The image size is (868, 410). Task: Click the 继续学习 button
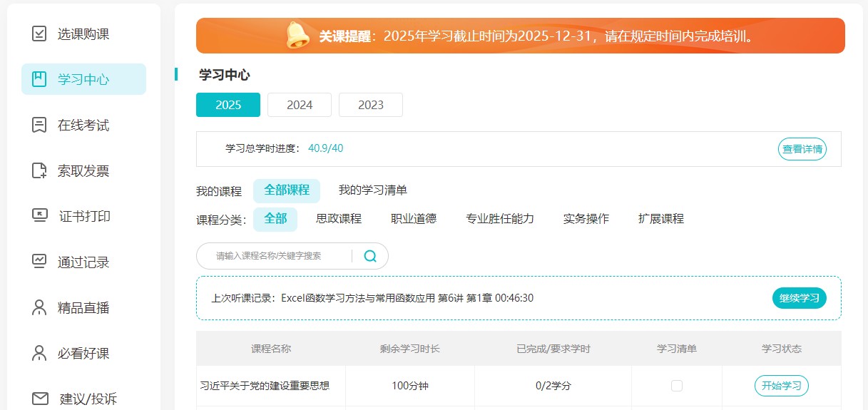pos(800,298)
